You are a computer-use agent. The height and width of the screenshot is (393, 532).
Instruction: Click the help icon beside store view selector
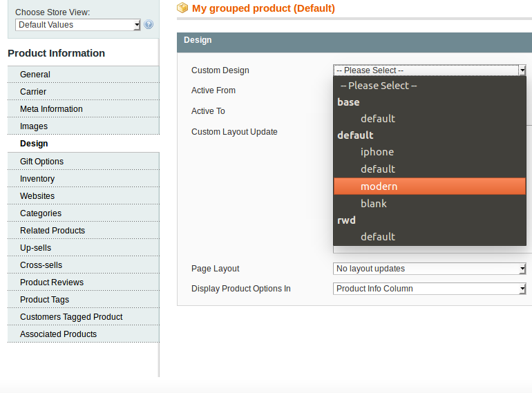click(x=149, y=25)
